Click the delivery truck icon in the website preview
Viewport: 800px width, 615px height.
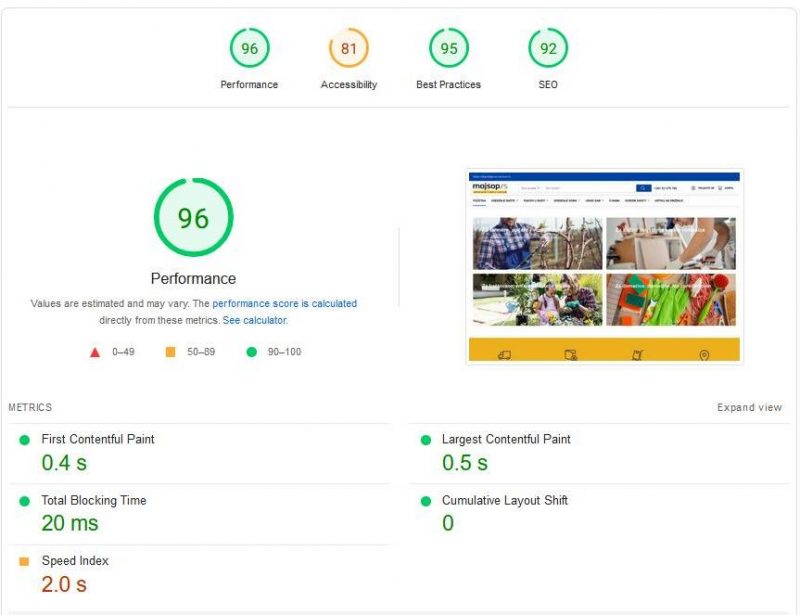pos(503,353)
